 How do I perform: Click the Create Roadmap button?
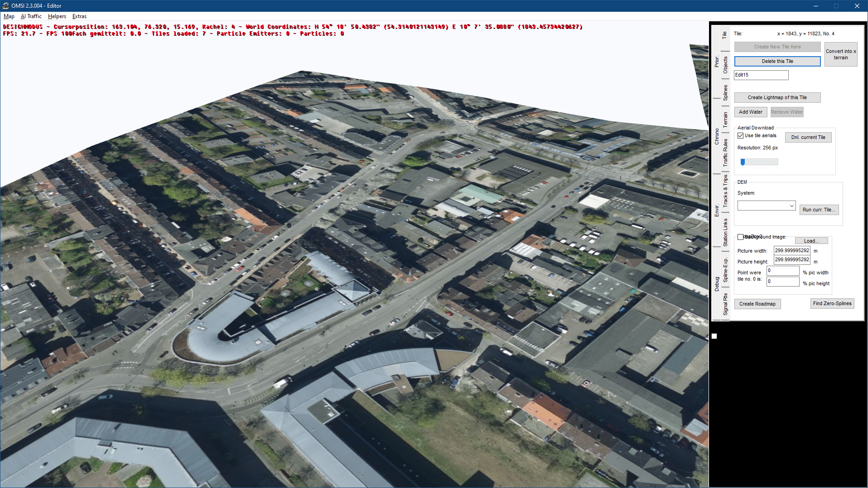(x=757, y=304)
